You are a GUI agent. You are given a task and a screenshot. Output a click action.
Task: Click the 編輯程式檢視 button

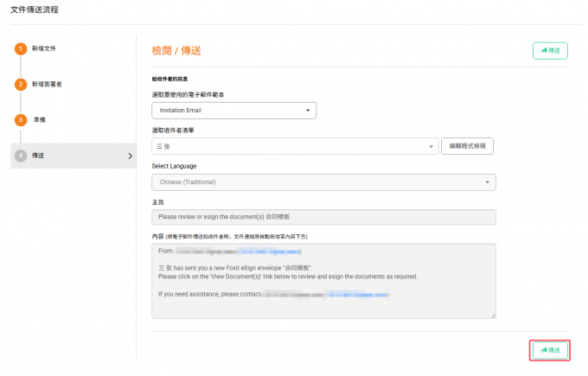click(467, 146)
